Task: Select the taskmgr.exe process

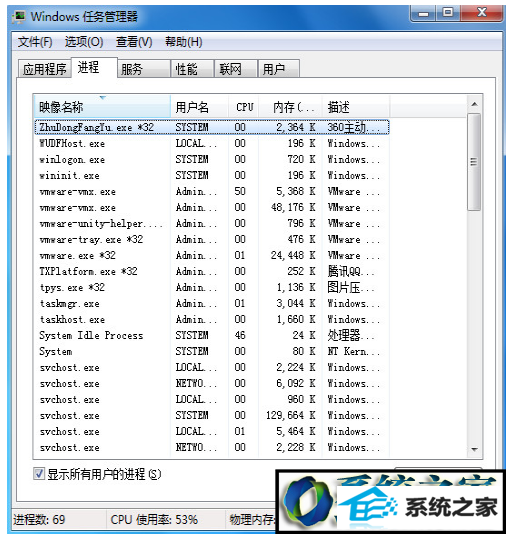Action: point(212,303)
